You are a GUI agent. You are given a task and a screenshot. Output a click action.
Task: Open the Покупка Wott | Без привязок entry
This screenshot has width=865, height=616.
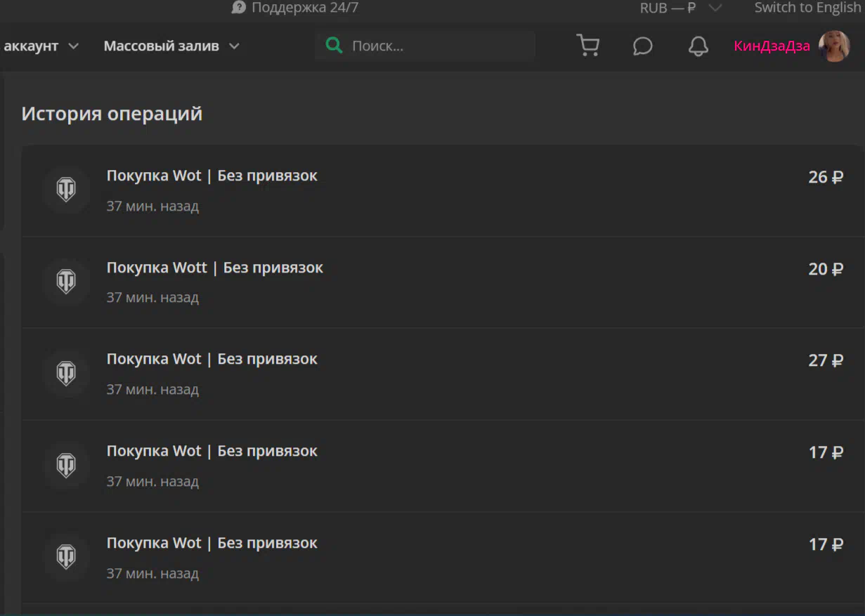click(x=214, y=268)
